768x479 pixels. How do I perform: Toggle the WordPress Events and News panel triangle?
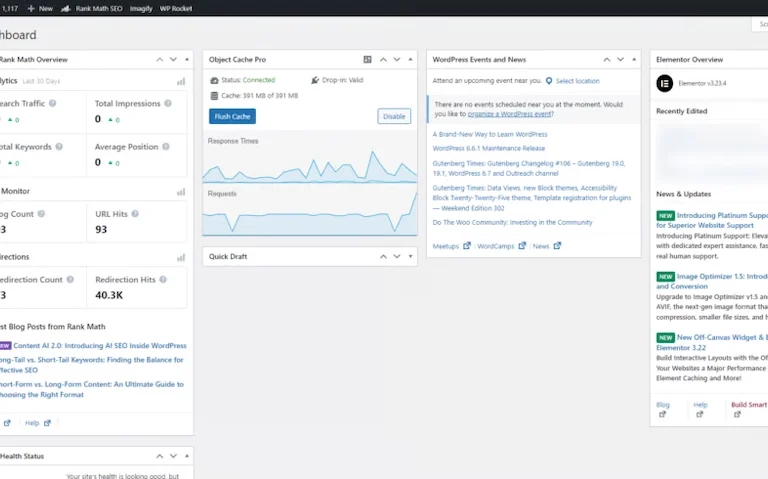[x=634, y=59]
